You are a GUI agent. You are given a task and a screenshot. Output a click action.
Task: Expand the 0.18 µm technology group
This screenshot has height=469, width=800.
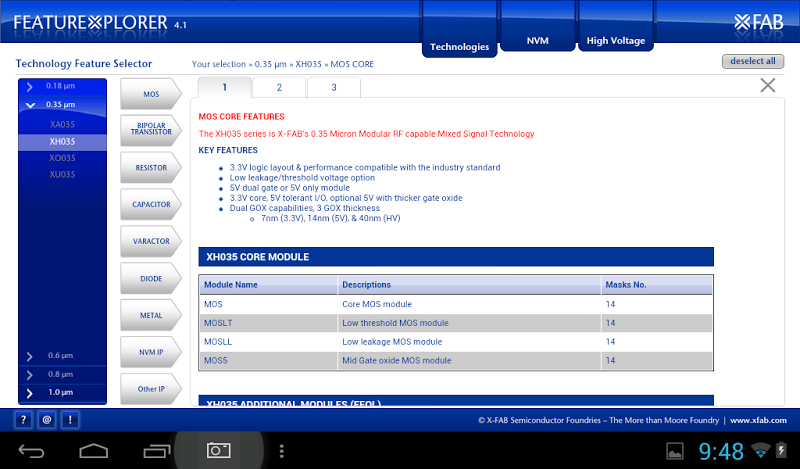tap(62, 86)
